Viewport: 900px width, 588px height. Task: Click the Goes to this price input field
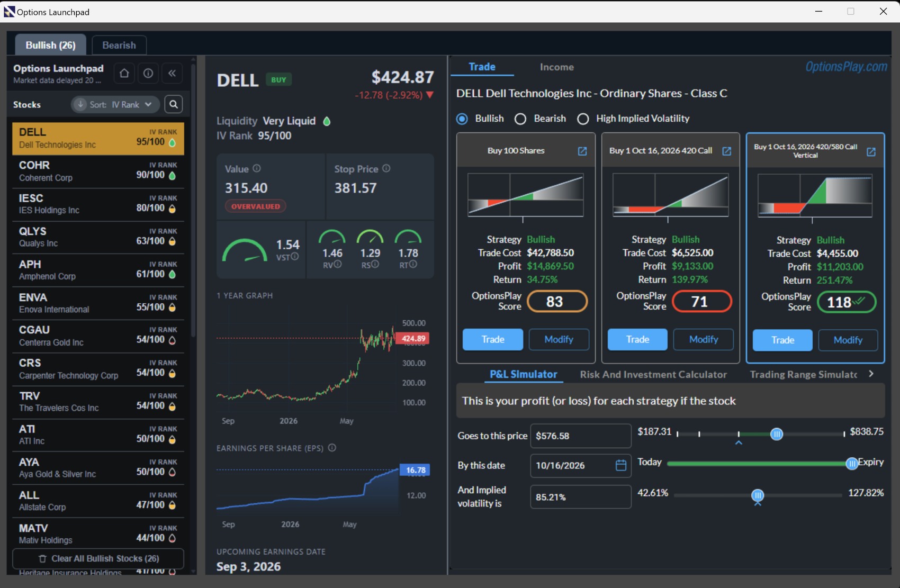coord(581,436)
